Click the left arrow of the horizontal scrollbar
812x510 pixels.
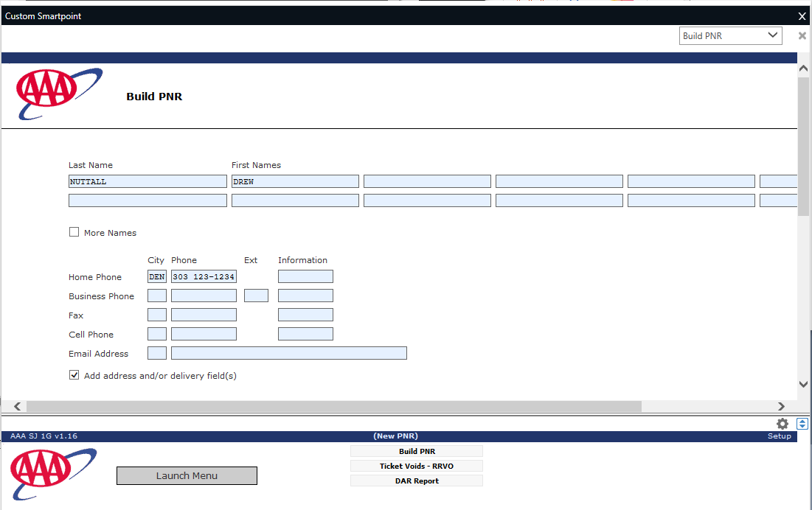tap(16, 406)
